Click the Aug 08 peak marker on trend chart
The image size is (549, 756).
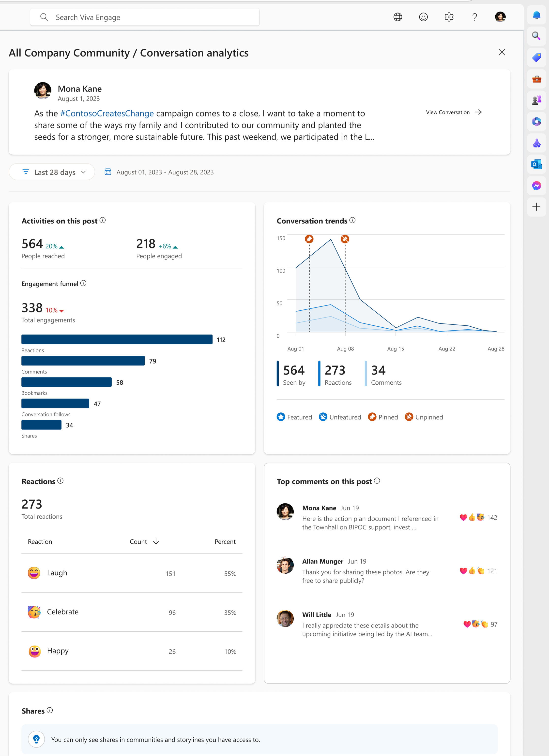(345, 239)
